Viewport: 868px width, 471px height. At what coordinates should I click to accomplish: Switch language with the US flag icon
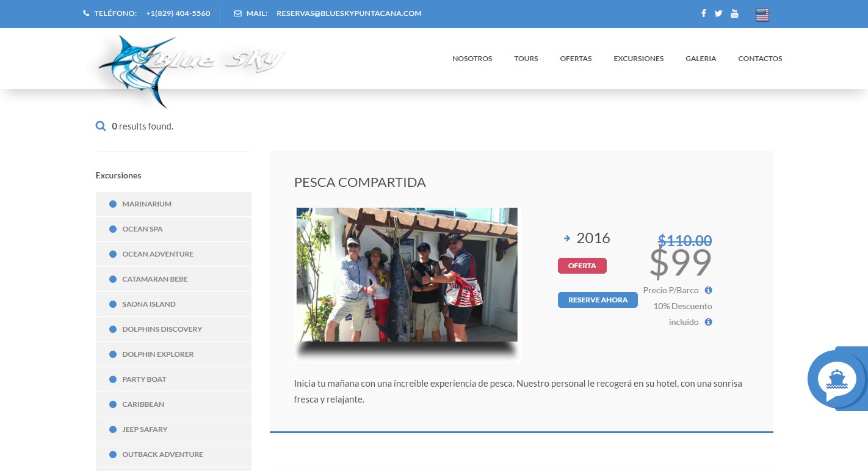(x=762, y=15)
